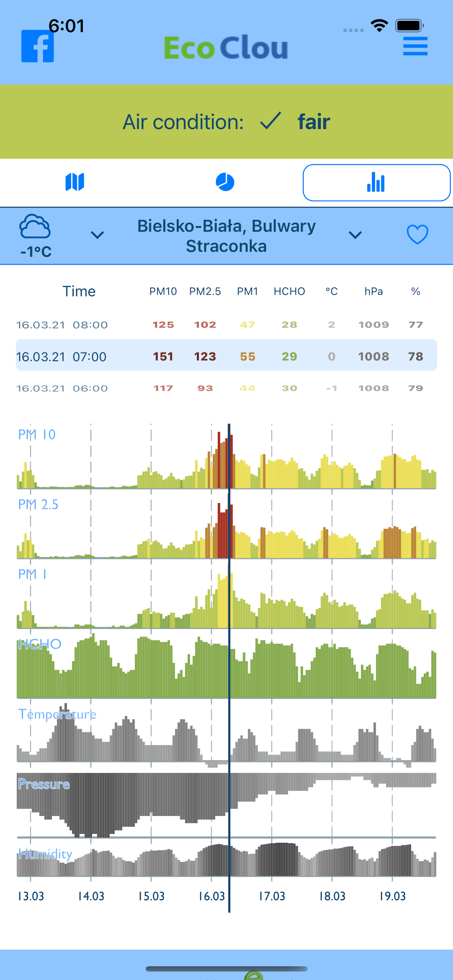Tap the PM1 column header
The width and height of the screenshot is (453, 980).
click(247, 291)
